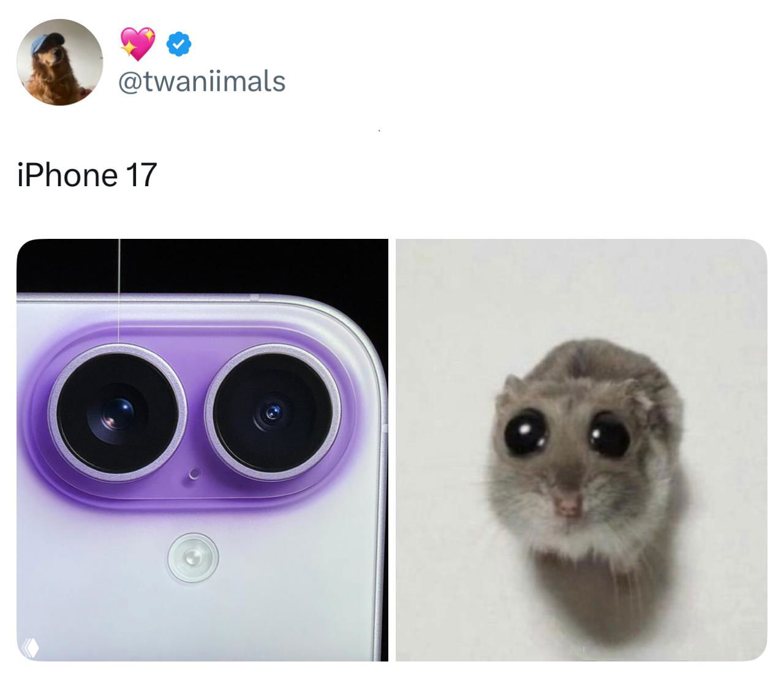Open the sad hamster photo
Image resolution: width=784 pixels, height=678 pixels.
coord(581,450)
